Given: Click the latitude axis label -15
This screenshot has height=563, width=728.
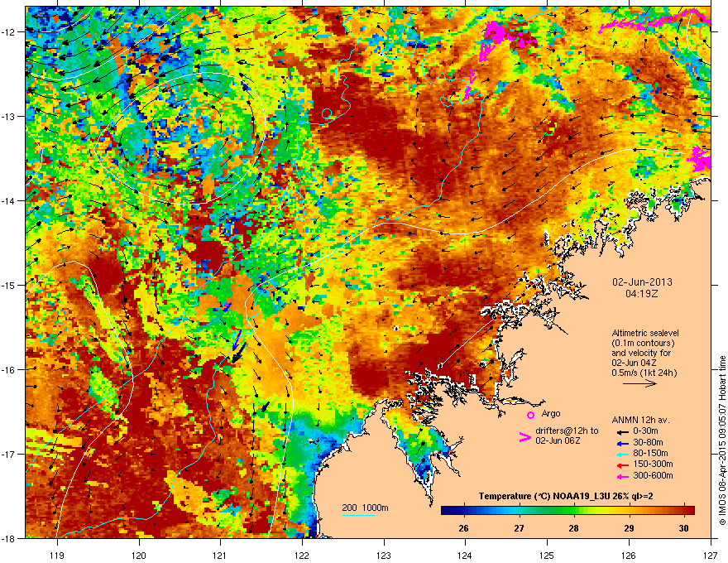Looking at the screenshot, I should pos(8,285).
